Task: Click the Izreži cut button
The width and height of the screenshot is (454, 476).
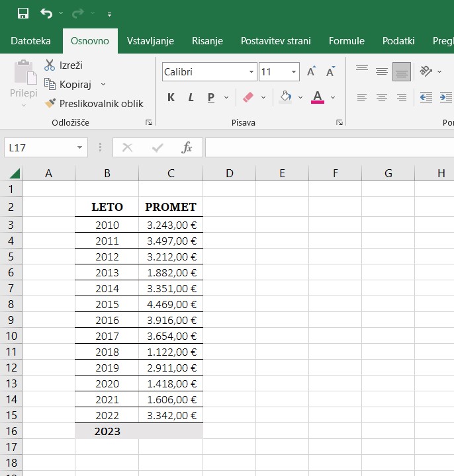Action: 64,65
